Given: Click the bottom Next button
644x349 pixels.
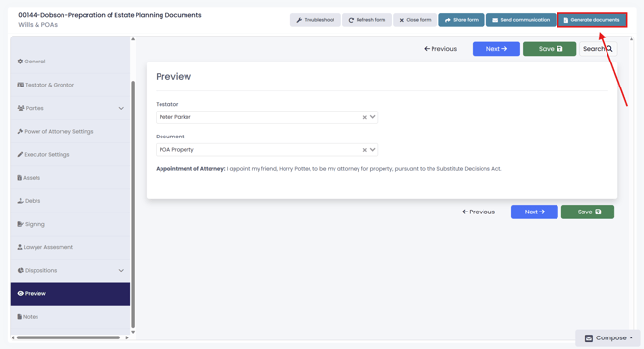Looking at the screenshot, I should click(x=534, y=212).
